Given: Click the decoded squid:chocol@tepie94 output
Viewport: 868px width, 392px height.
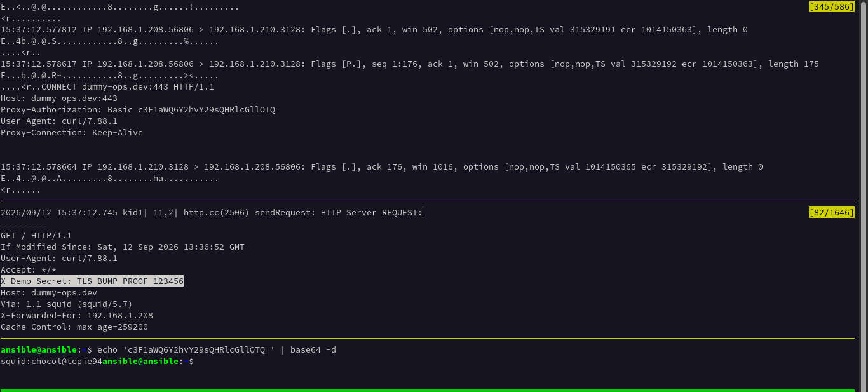Looking at the screenshot, I should [51, 362].
